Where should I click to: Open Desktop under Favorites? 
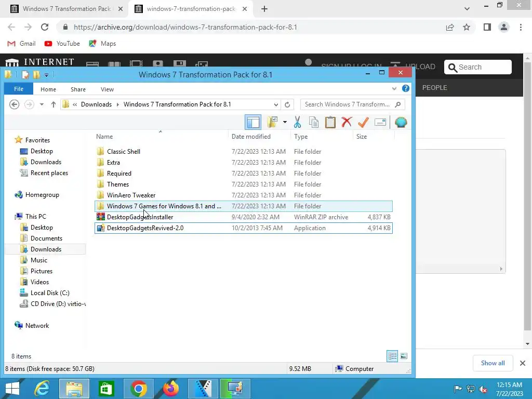click(42, 151)
